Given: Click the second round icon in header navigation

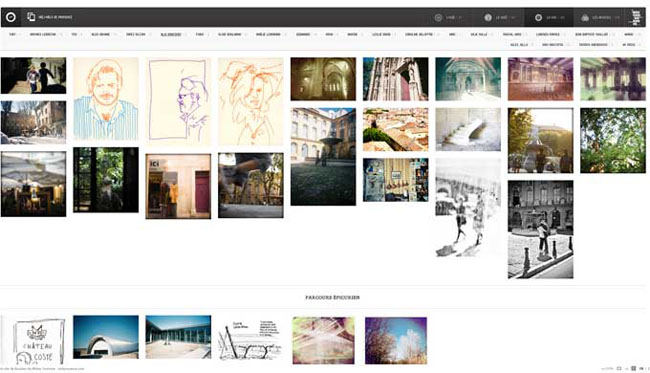Looking at the screenshot, I should point(488,17).
